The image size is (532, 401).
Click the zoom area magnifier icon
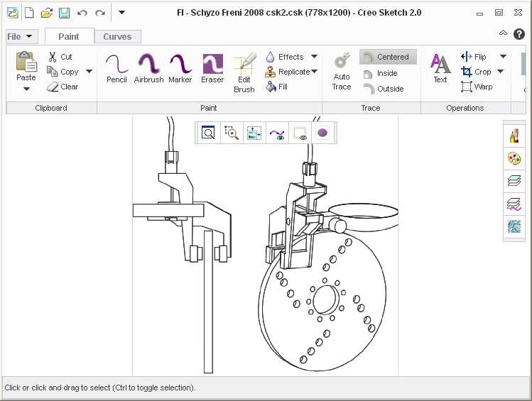232,133
